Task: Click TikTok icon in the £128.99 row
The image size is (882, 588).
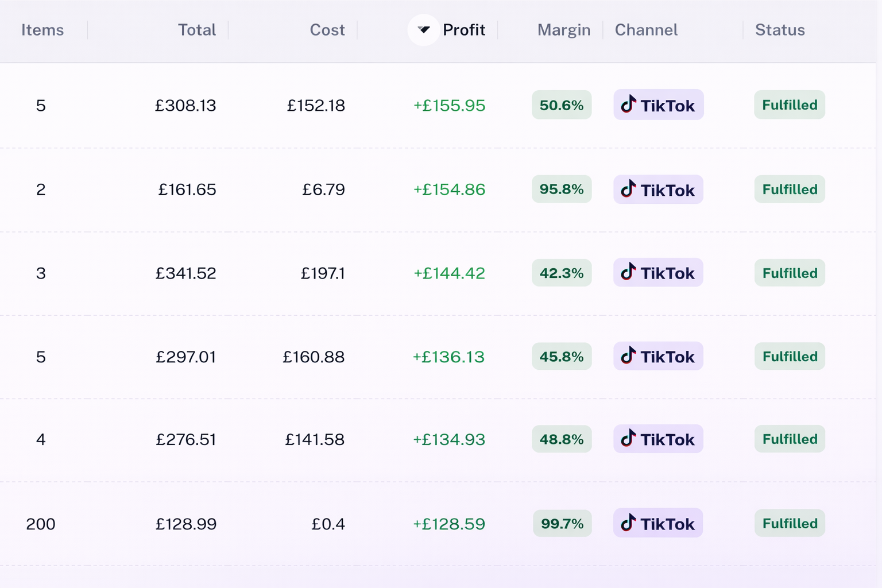Action: (x=629, y=523)
